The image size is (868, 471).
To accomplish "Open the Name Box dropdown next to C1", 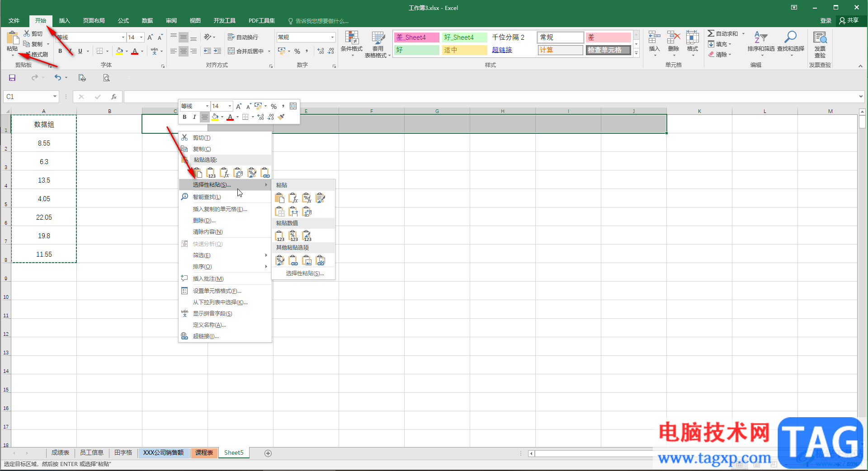I will [x=55, y=96].
